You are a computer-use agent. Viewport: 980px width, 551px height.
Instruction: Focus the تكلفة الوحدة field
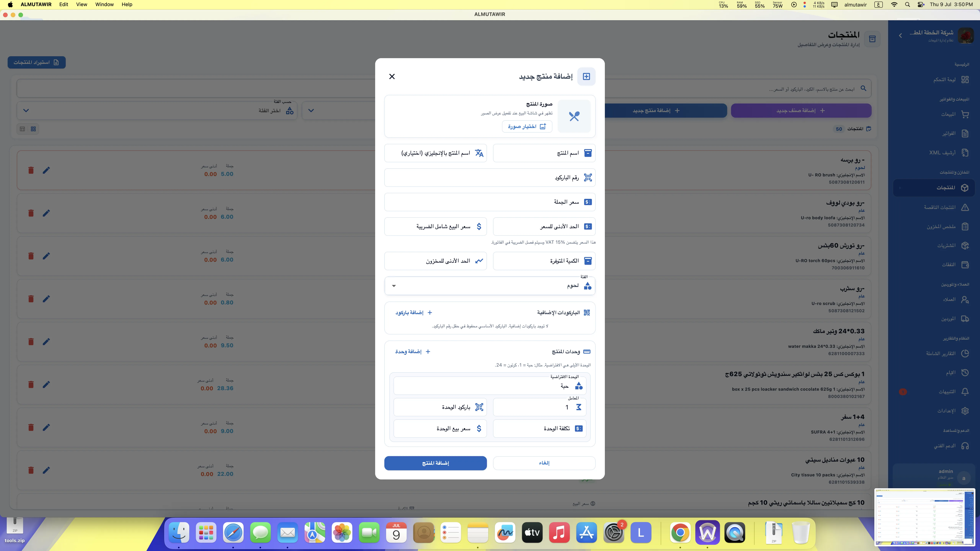(x=539, y=429)
